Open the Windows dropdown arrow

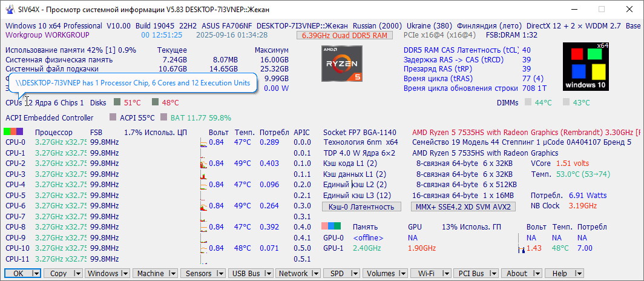coord(125,274)
